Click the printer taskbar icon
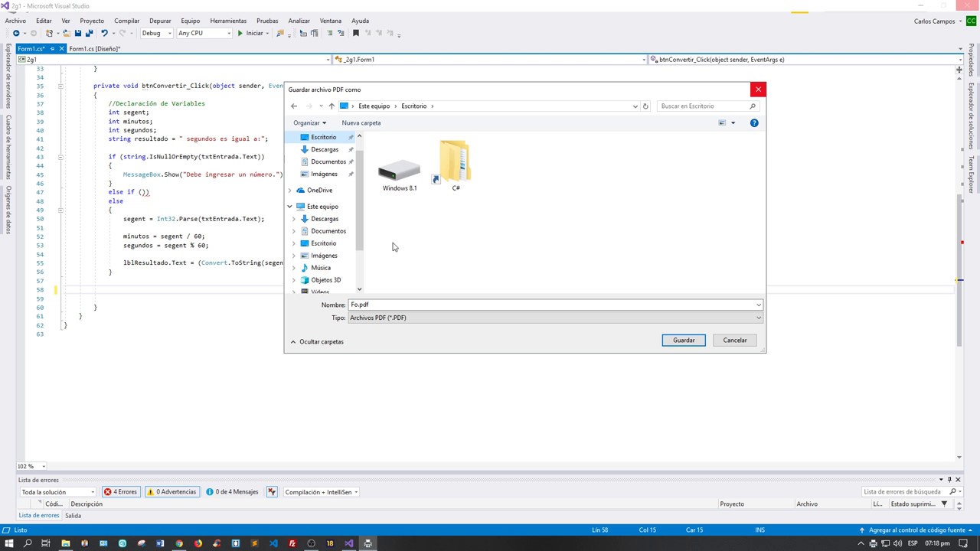The width and height of the screenshot is (980, 551). pos(367,543)
